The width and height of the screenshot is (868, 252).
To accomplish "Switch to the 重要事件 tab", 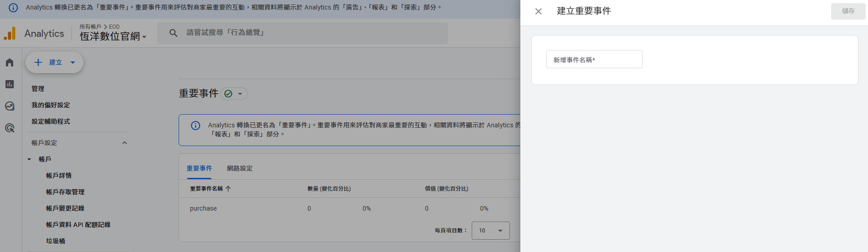I will (x=199, y=168).
